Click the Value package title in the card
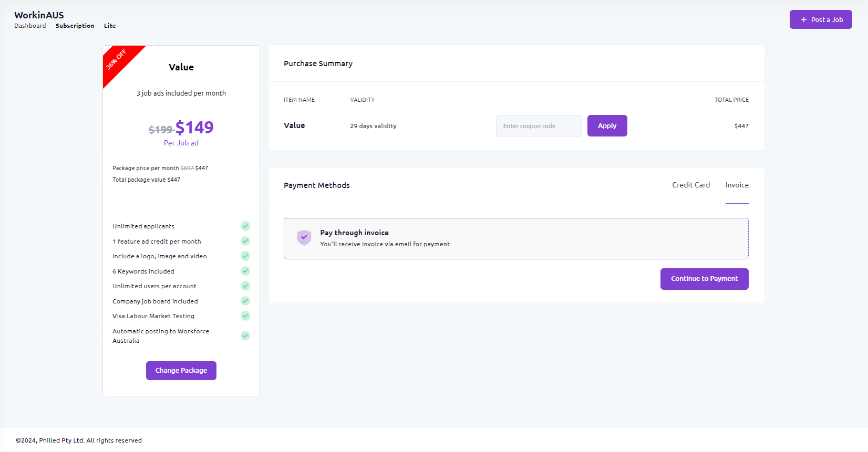Image resolution: width=868 pixels, height=452 pixels. 181,67
